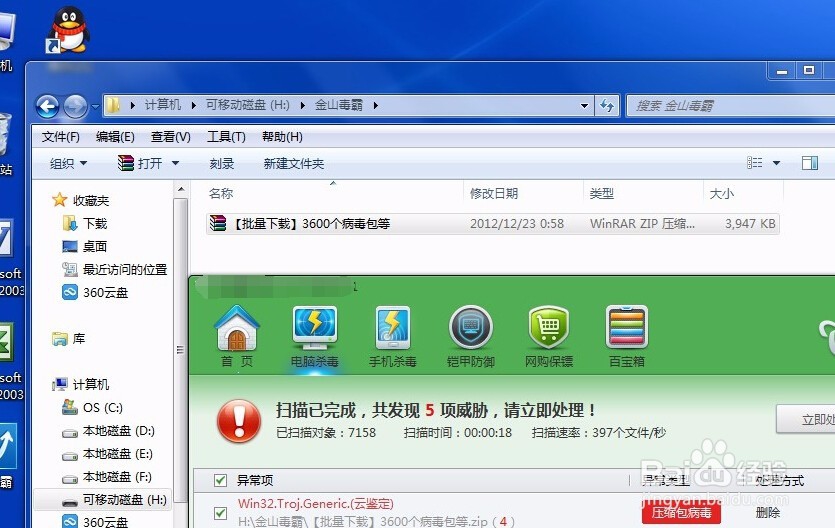Open 桌面 in navigation pane
This screenshot has width=835, height=528.
pos(85,246)
